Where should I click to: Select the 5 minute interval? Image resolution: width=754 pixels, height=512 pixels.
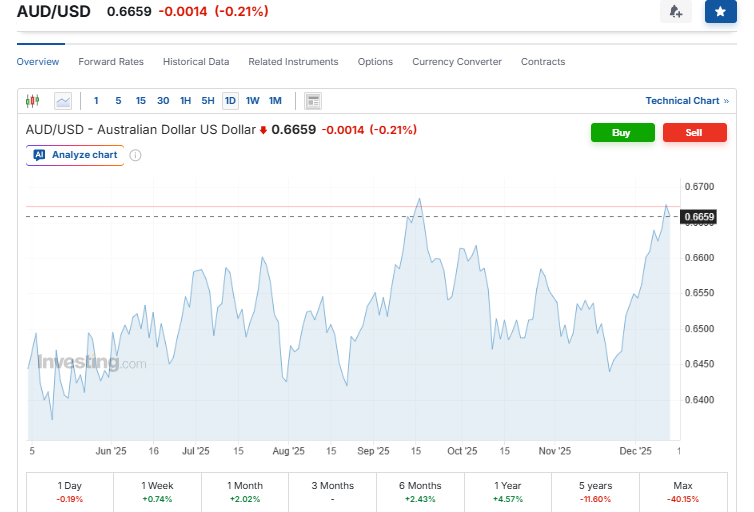[x=118, y=101]
